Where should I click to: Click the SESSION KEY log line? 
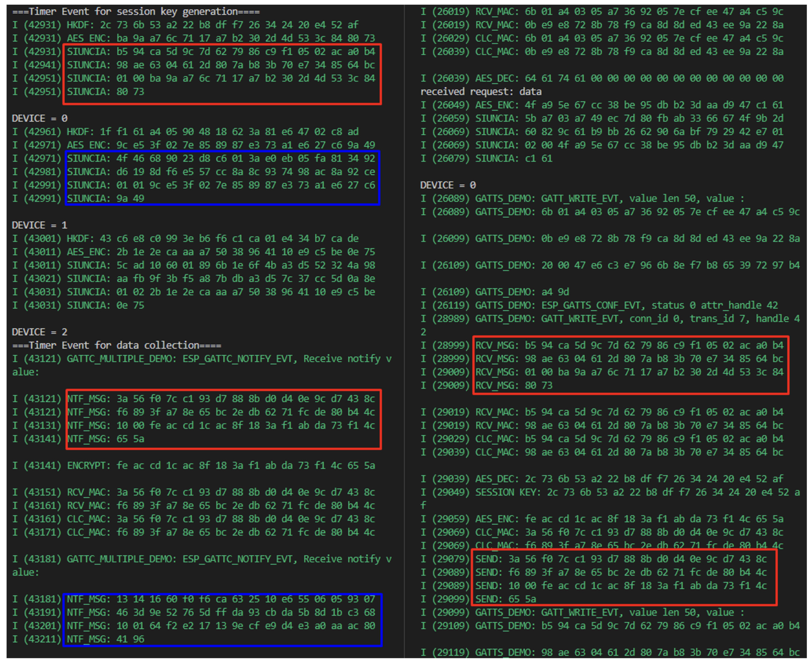tap(610, 492)
